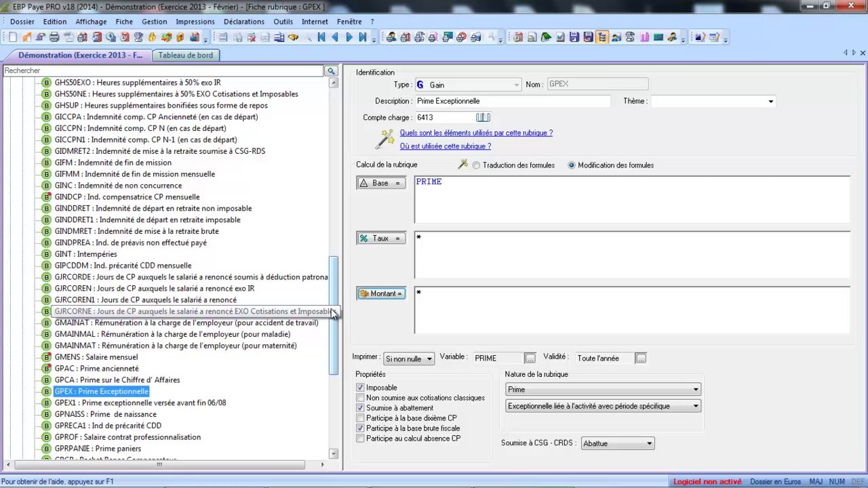Open the browse button next to Variable PRIME
868x488 pixels.
[x=530, y=358]
